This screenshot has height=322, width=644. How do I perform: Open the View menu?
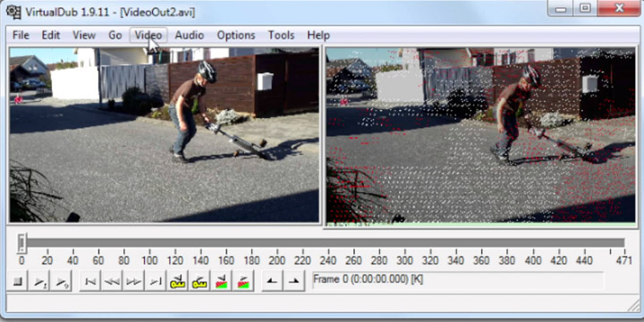click(84, 35)
